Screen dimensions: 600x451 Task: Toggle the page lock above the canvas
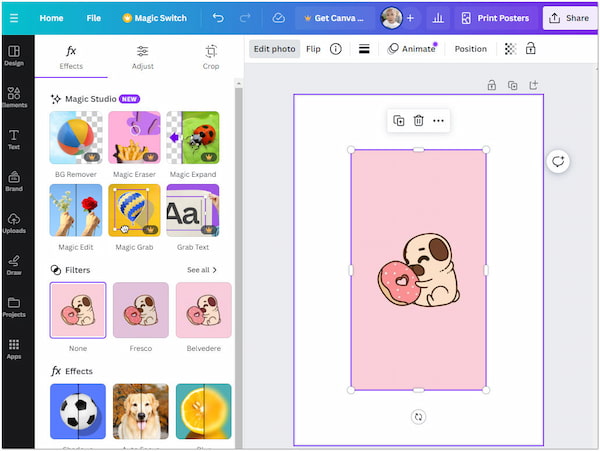pyautogui.click(x=491, y=86)
